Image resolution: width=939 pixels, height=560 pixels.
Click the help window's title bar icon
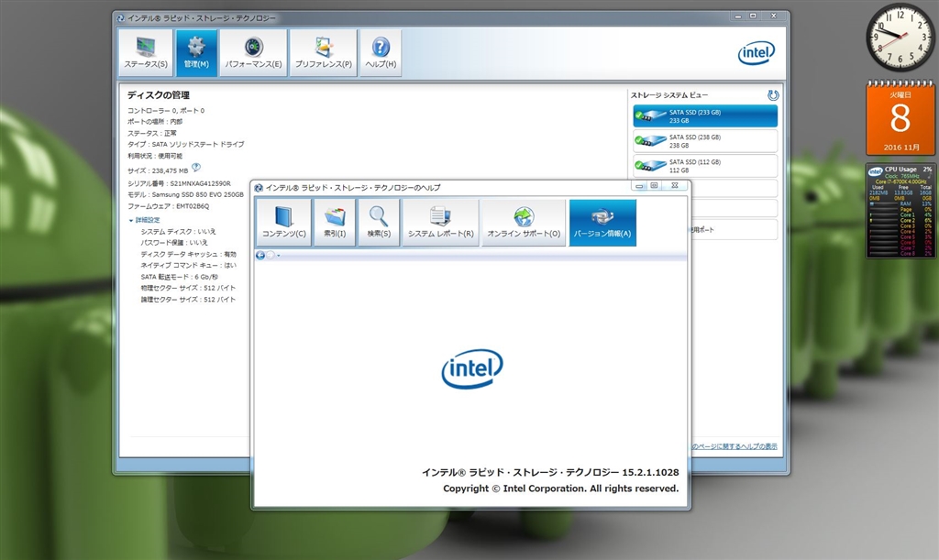tap(259, 188)
